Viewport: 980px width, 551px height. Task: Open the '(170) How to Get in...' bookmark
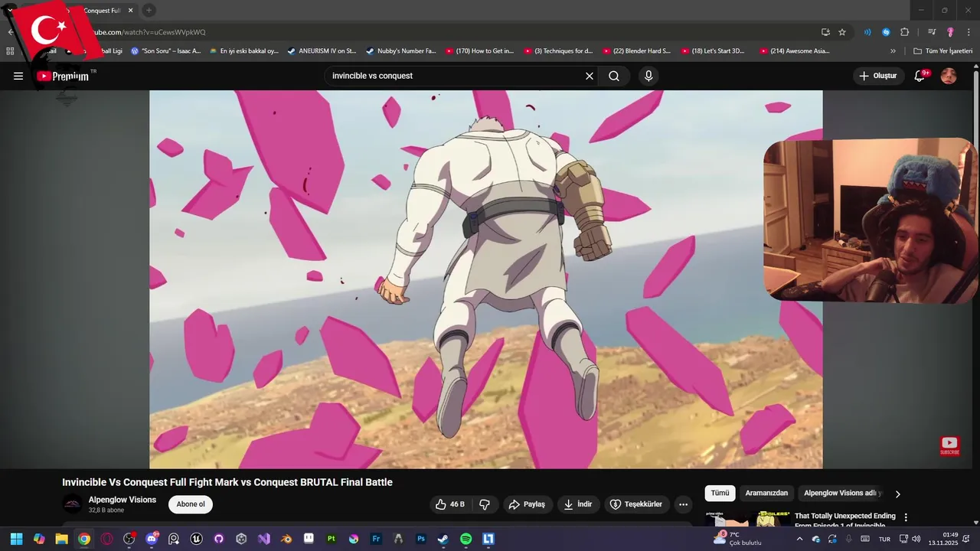click(480, 51)
